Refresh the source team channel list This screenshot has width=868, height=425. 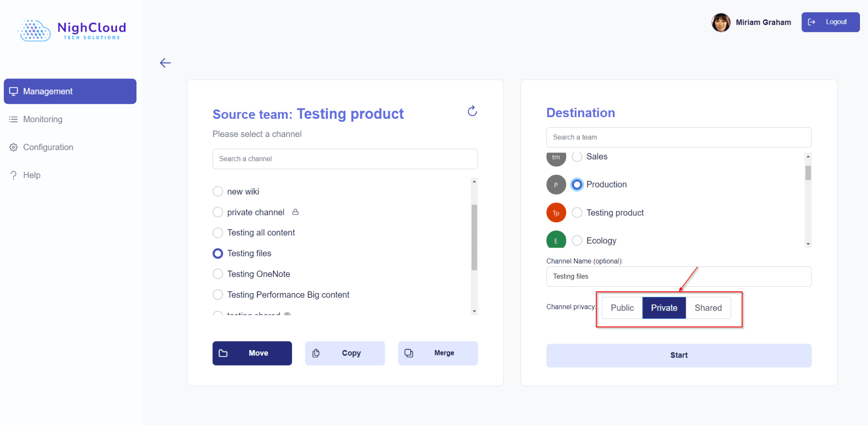pos(472,112)
